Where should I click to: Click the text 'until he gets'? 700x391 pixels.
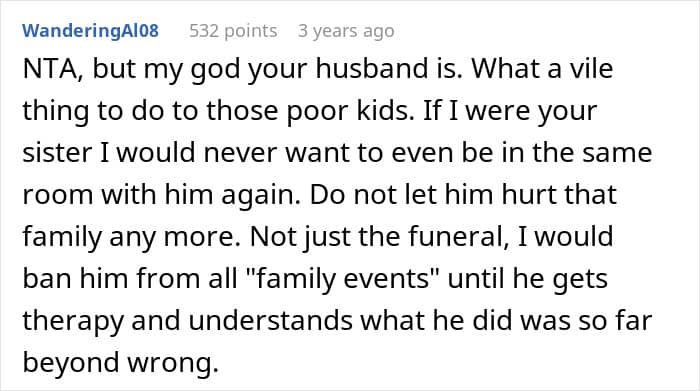pos(528,279)
